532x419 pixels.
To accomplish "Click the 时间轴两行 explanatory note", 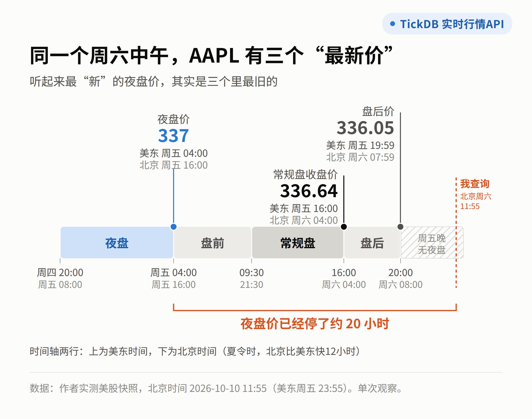I will [x=195, y=351].
